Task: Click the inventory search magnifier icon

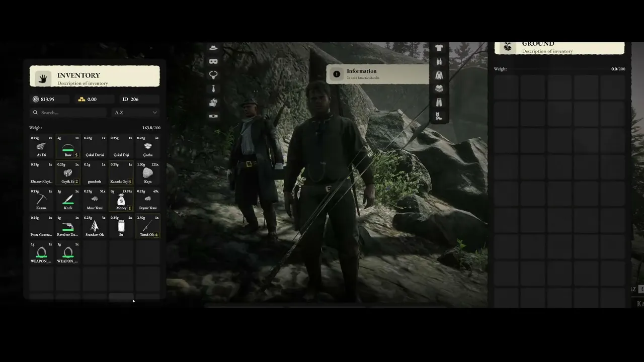Action: (35, 113)
